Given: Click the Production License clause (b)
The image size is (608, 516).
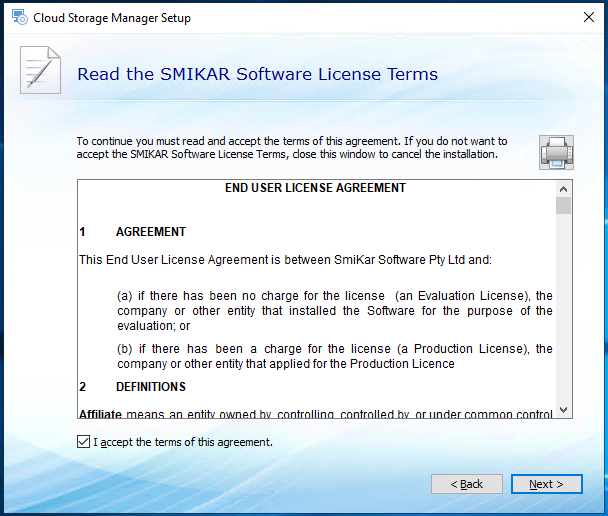Looking at the screenshot, I should (x=335, y=356).
